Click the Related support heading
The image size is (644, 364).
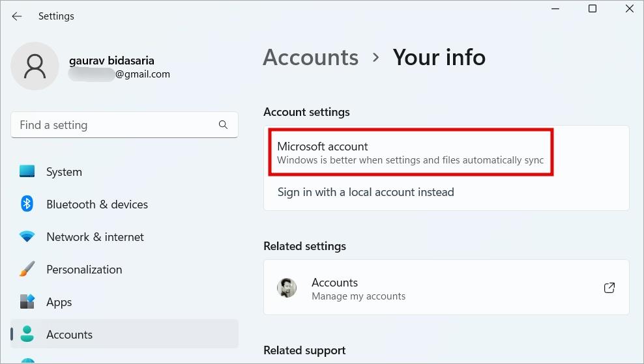304,350
